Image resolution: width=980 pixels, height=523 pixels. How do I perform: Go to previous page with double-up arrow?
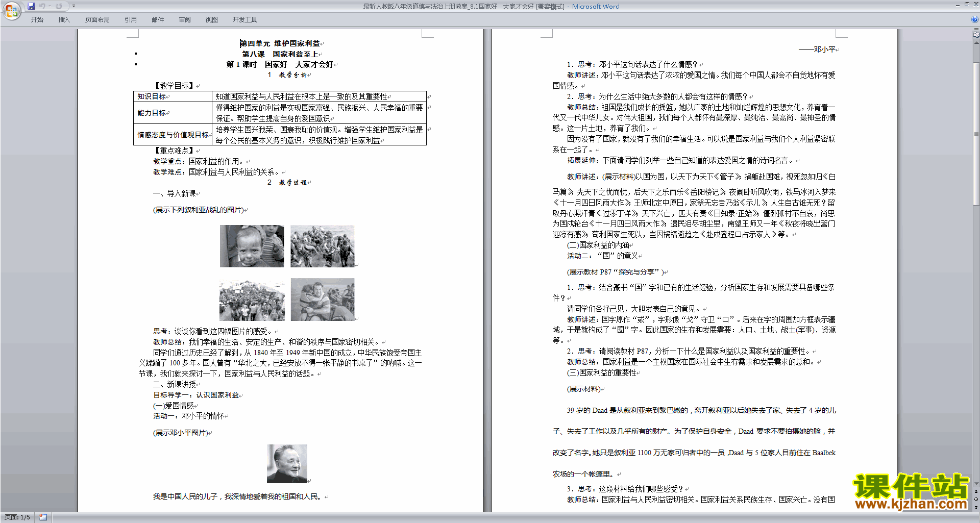976,491
